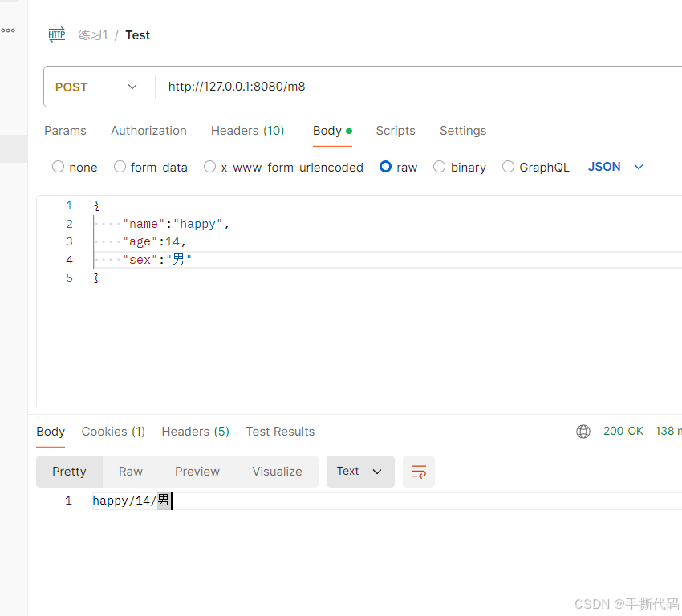Expand the JSON body format dropdown
This screenshot has height=616, width=682.
615,167
